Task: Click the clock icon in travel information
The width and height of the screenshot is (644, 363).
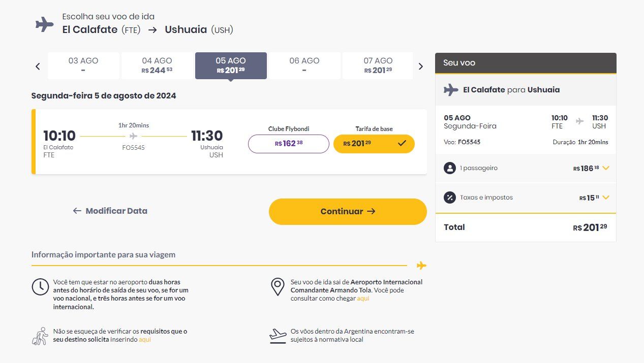Action: [x=40, y=287]
